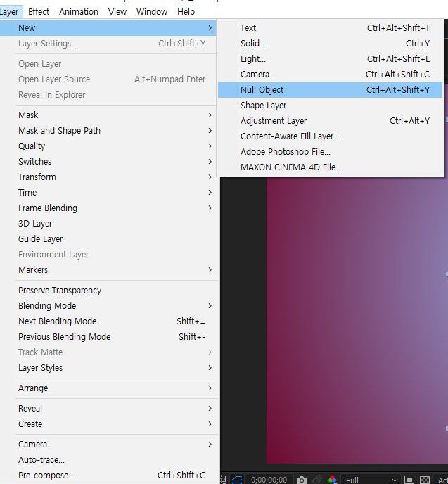448x484 pixels.
Task: Create a new Light... layer
Action: [330, 58]
